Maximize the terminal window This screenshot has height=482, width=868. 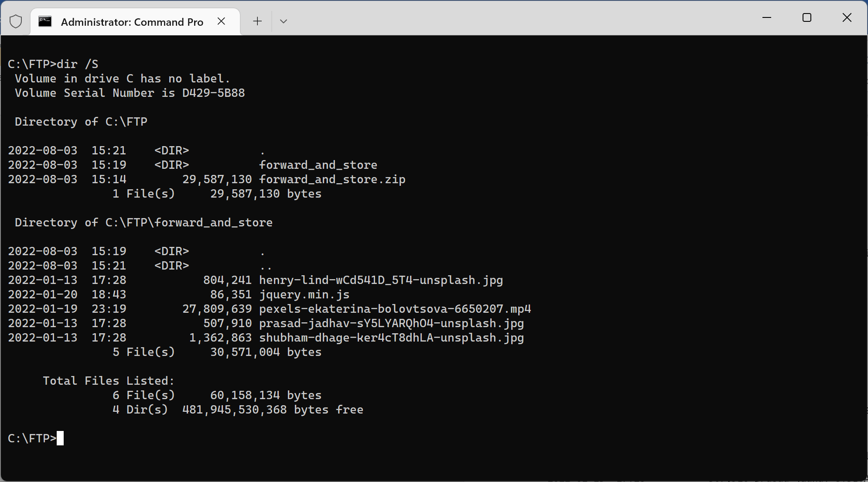click(807, 17)
